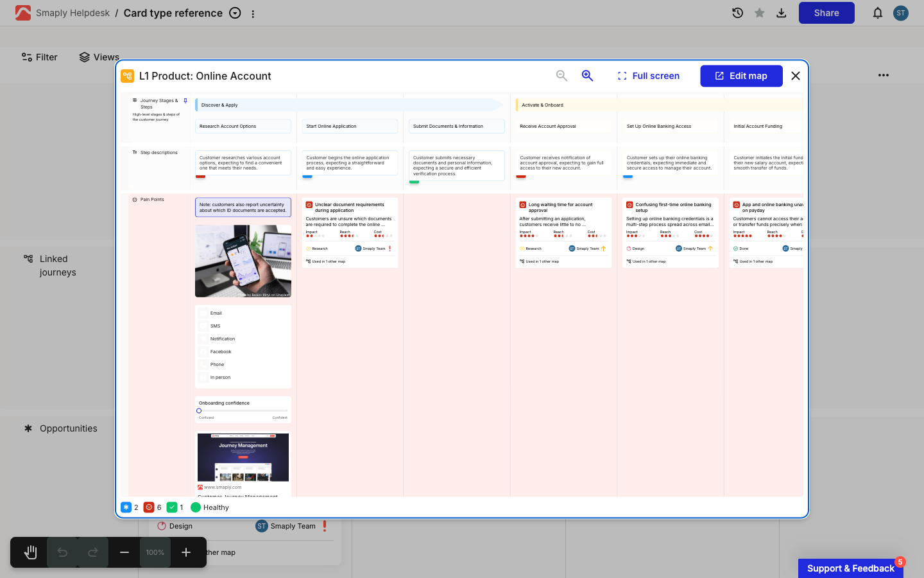Decrease canvas zoom with the minus button

click(x=124, y=552)
